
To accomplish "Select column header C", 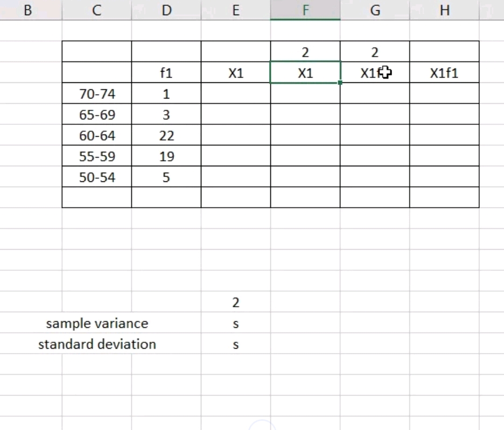I will (96, 10).
